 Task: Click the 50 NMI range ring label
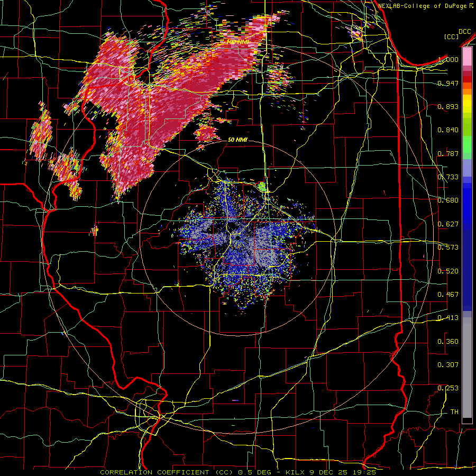237,140
